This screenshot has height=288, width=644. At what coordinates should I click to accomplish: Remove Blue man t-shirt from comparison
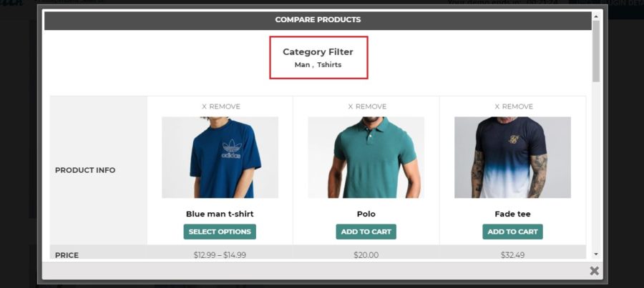pos(220,106)
